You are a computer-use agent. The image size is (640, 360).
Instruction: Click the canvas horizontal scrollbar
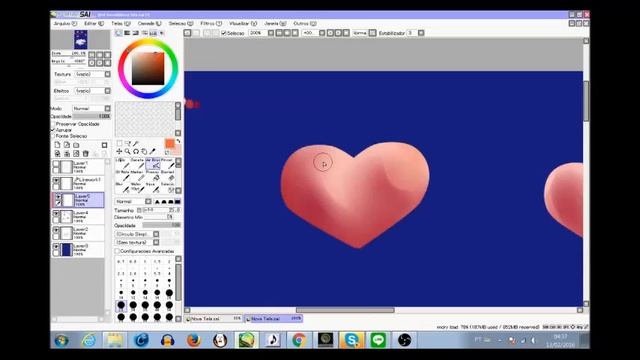tap(345, 310)
